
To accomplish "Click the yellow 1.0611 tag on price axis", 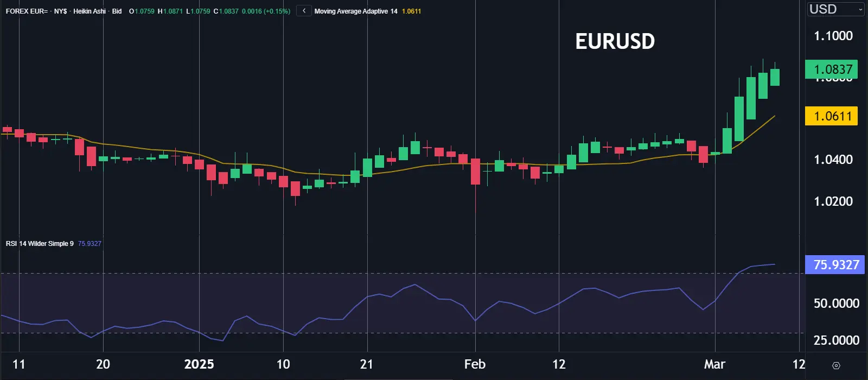I will 831,116.
